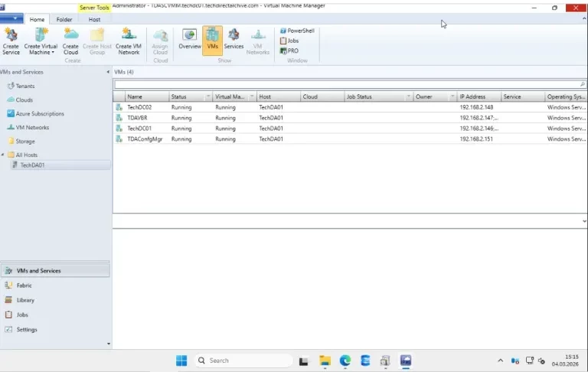Switch to the Host ribbon tab
Viewport: 588px width, 372px height.
pyautogui.click(x=94, y=19)
